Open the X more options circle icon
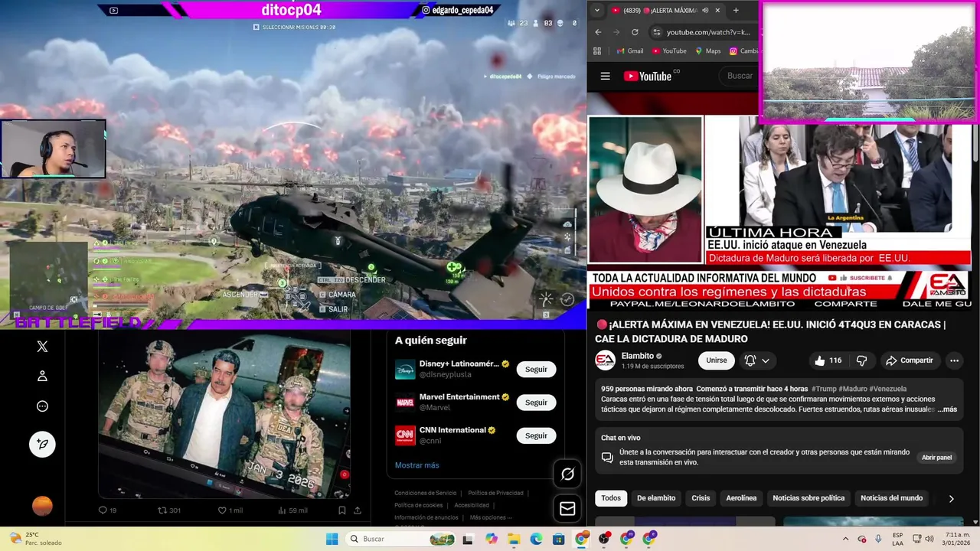Viewport: 980px width, 551px height. pyautogui.click(x=42, y=406)
